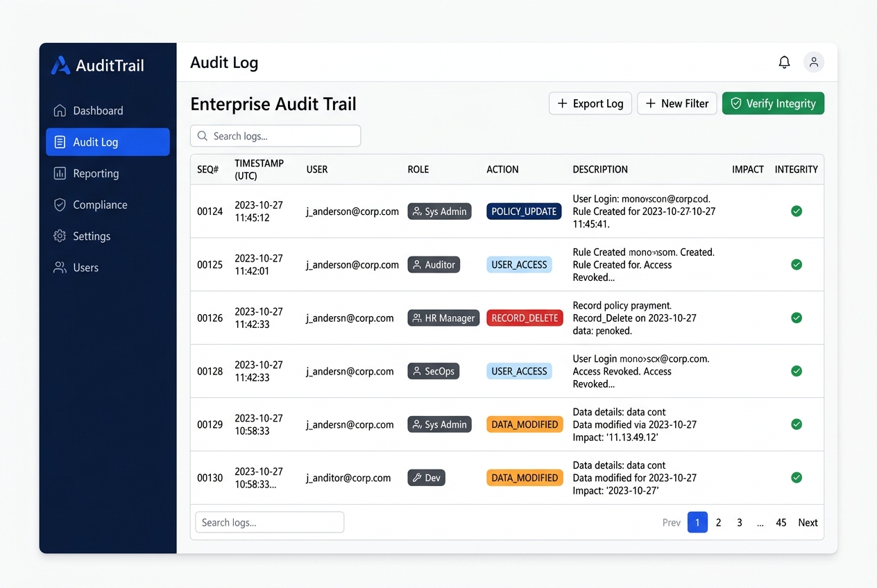877x588 pixels.
Task: Go to Dashboard in the sidebar
Action: (x=108, y=110)
